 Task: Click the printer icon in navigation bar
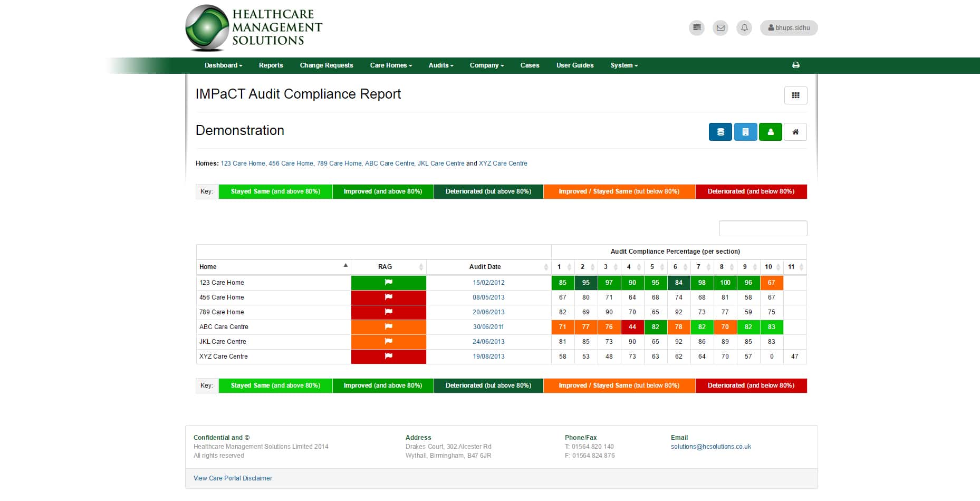click(x=795, y=65)
